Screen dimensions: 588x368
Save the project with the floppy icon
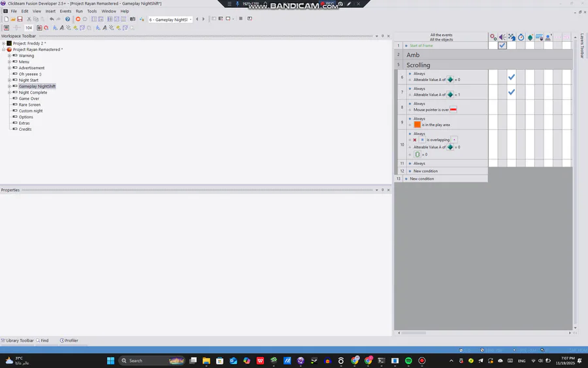[x=20, y=19]
